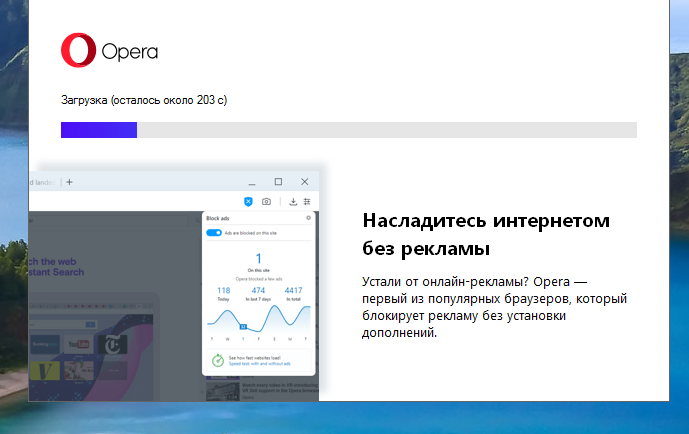Click the downloads arrow icon in preview
Image resolution: width=689 pixels, height=434 pixels.
(x=293, y=202)
